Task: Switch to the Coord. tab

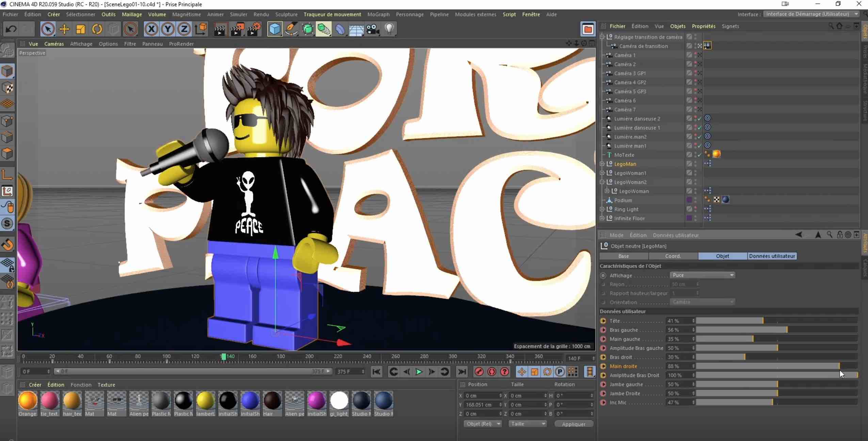Action: pyautogui.click(x=673, y=256)
